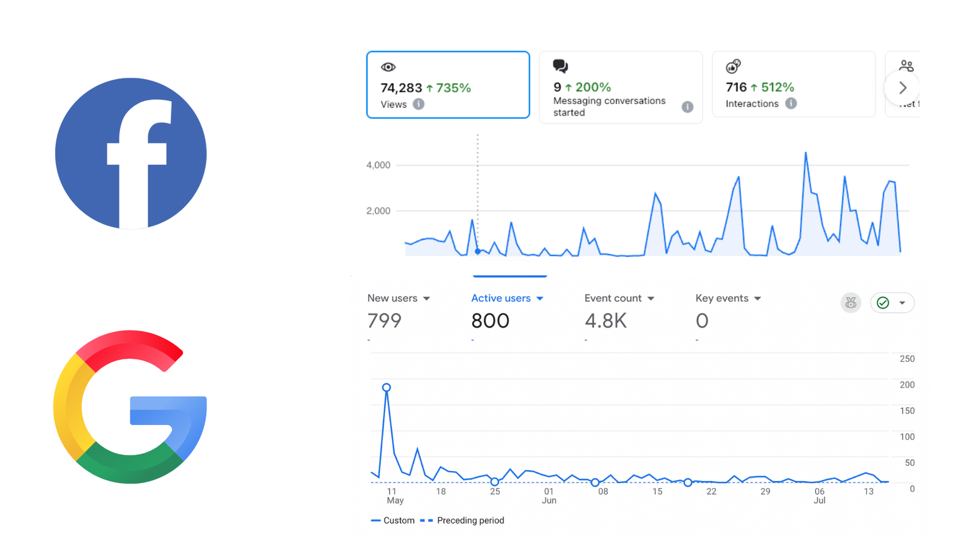
Task: Open the Active users dropdown arrow
Action: point(540,299)
